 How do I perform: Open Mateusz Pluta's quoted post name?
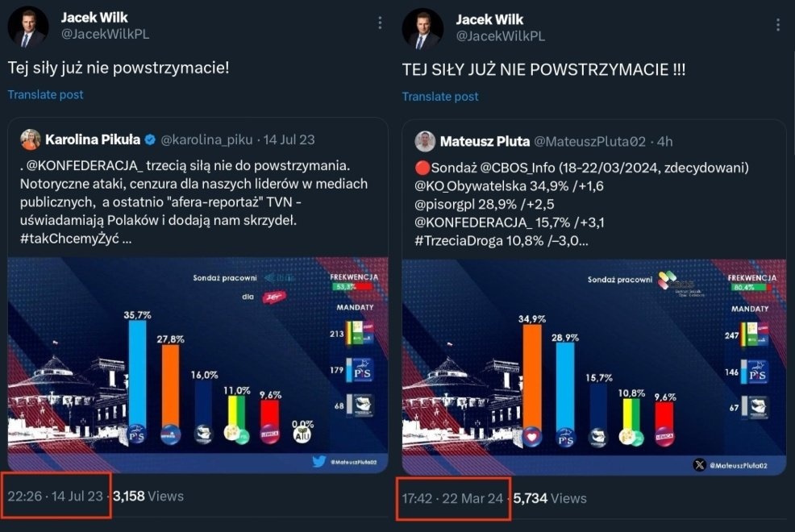click(x=485, y=141)
